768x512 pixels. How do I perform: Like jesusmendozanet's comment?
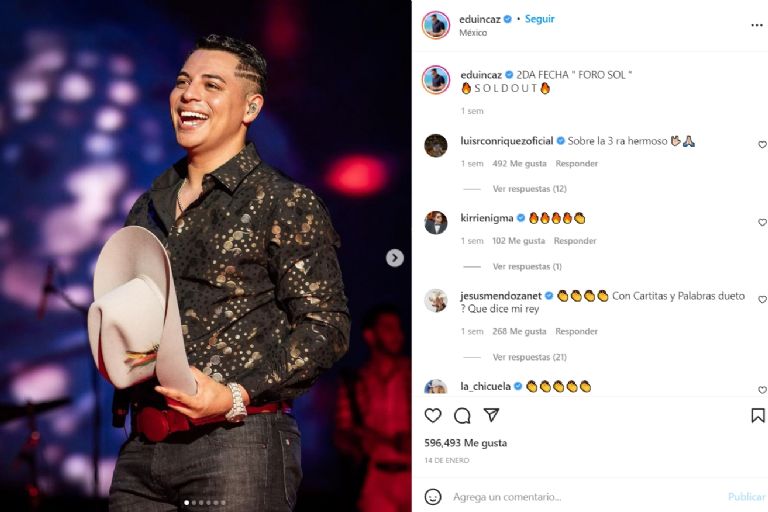(762, 299)
